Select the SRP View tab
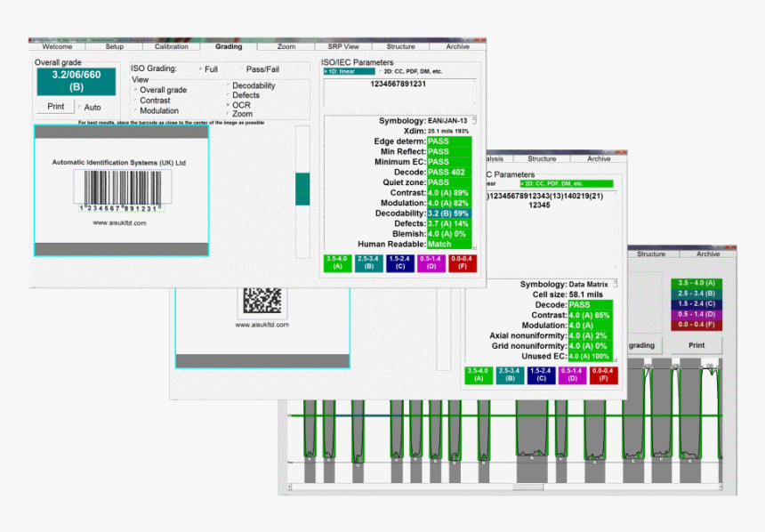This screenshot has height=532, width=765. coord(343,46)
